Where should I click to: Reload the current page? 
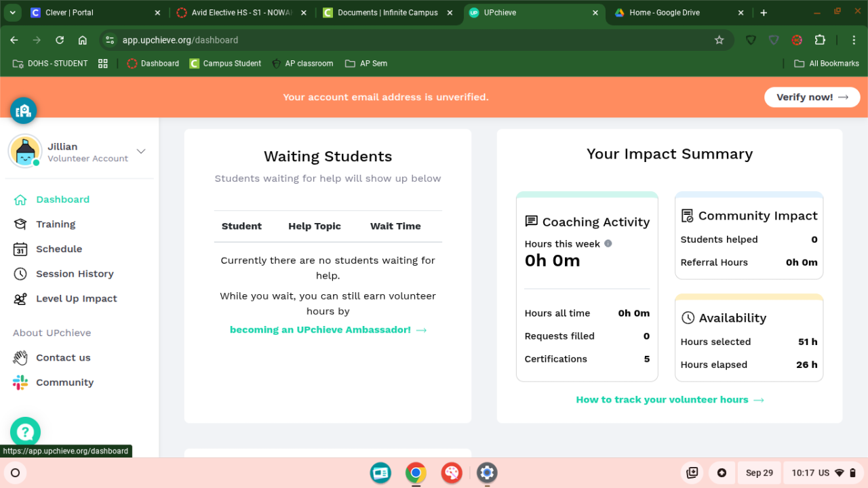coord(60,40)
